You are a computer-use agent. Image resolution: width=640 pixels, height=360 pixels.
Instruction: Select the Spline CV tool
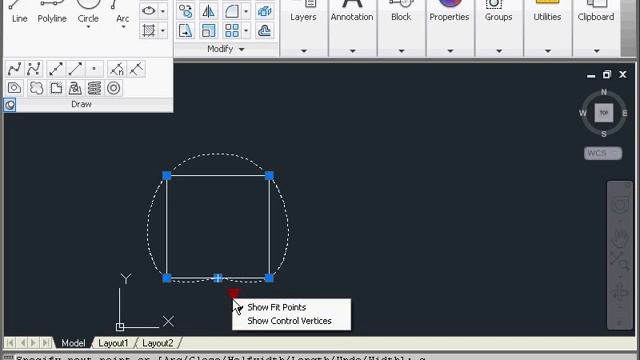click(34, 69)
